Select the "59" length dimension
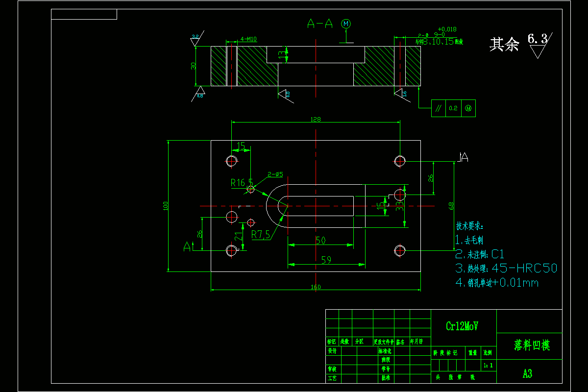The height and width of the screenshot is (392, 588). click(x=326, y=260)
